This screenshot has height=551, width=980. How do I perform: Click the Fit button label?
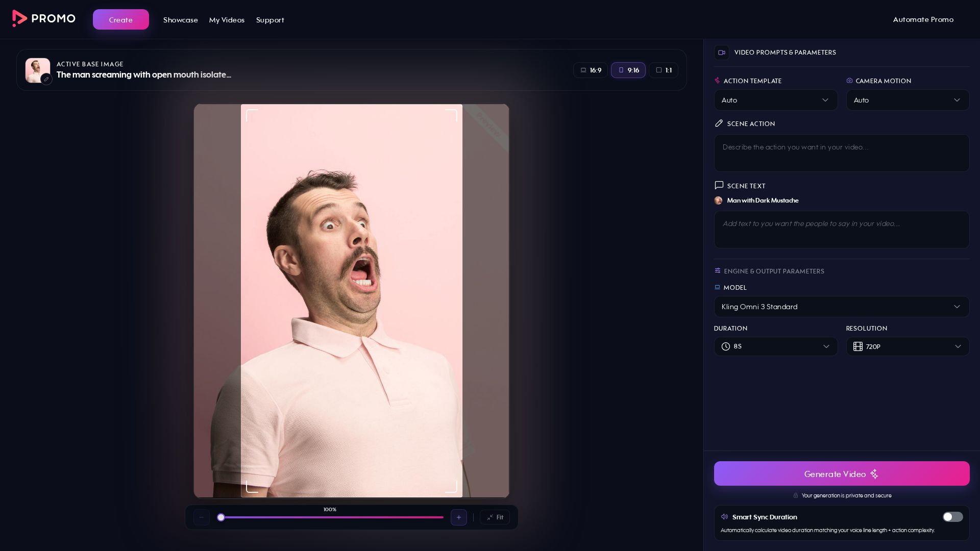(x=500, y=517)
